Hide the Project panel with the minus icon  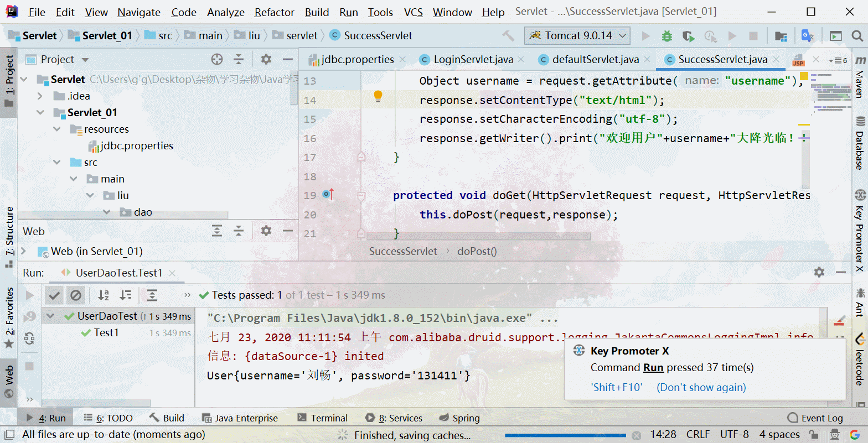tap(287, 59)
